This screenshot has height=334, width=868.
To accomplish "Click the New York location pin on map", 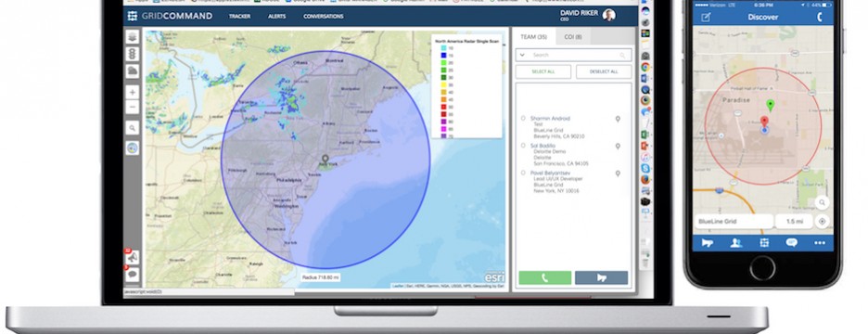I will pos(325,160).
